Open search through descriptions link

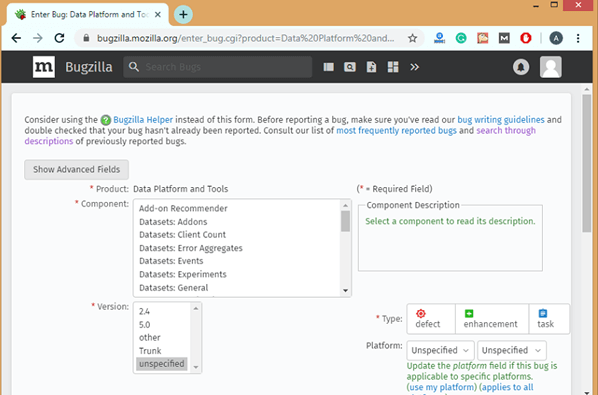coord(506,130)
